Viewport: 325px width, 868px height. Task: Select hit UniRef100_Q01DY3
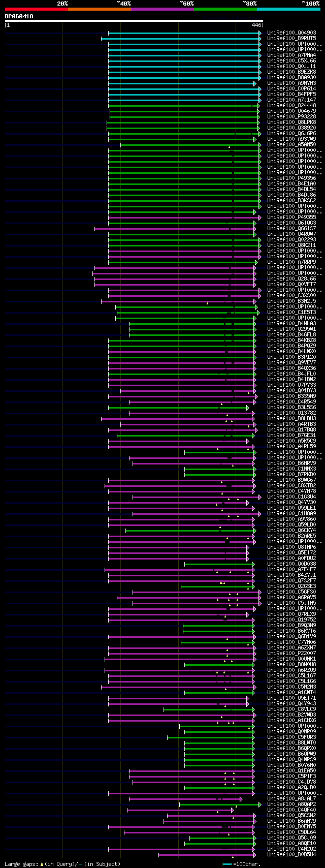pos(291,391)
